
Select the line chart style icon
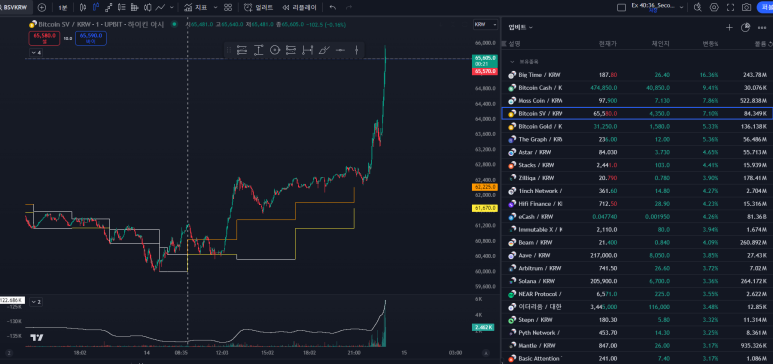[x=160, y=7]
